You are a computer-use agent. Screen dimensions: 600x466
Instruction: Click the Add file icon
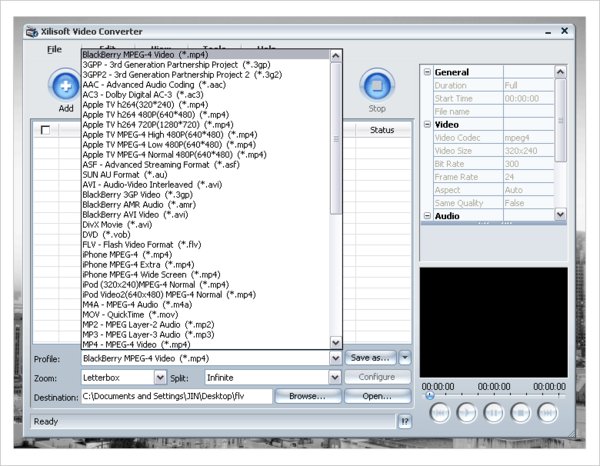65,86
